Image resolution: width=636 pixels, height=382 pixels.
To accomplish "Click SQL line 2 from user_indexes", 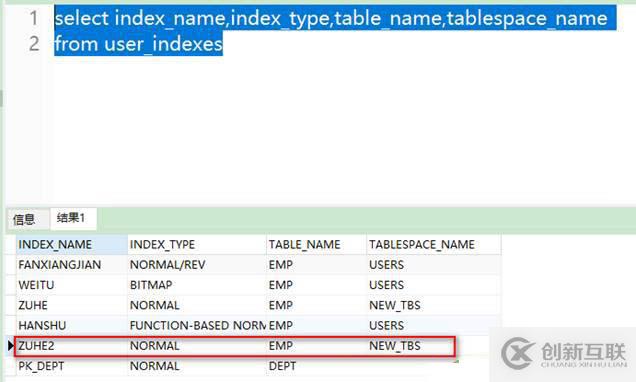I will [138, 44].
